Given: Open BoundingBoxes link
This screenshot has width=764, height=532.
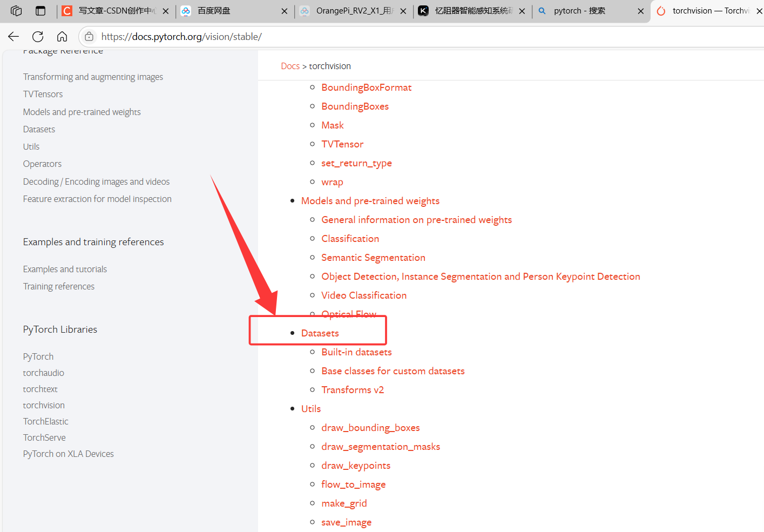Looking at the screenshot, I should click(355, 106).
